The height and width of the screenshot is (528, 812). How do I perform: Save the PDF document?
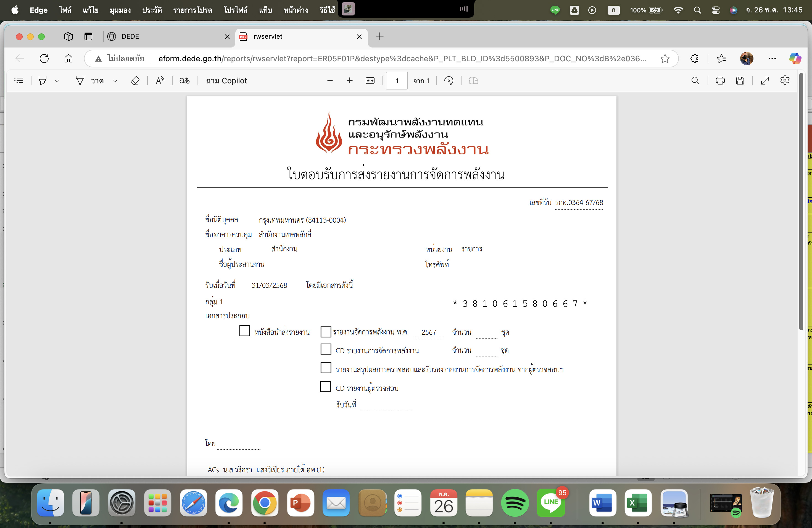click(x=740, y=80)
